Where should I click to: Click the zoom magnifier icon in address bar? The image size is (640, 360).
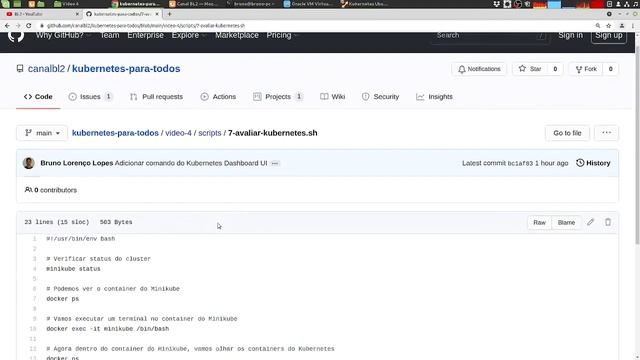[x=598, y=25]
